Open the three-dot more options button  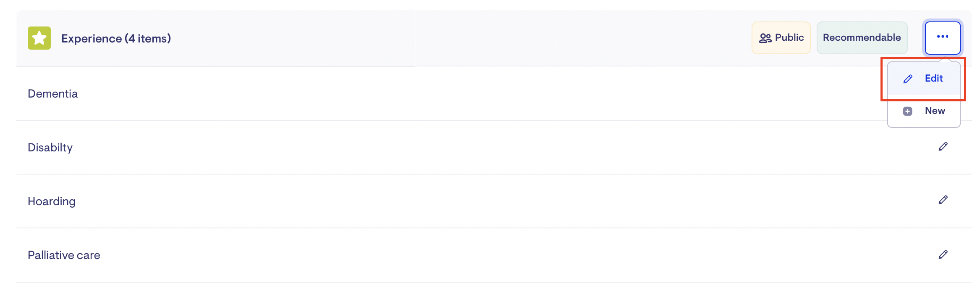943,38
